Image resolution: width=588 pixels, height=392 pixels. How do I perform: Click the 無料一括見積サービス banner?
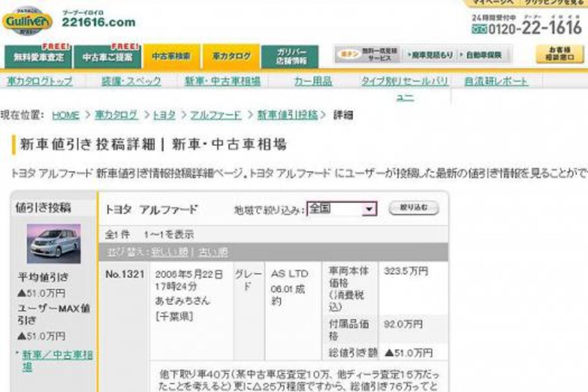(x=368, y=55)
